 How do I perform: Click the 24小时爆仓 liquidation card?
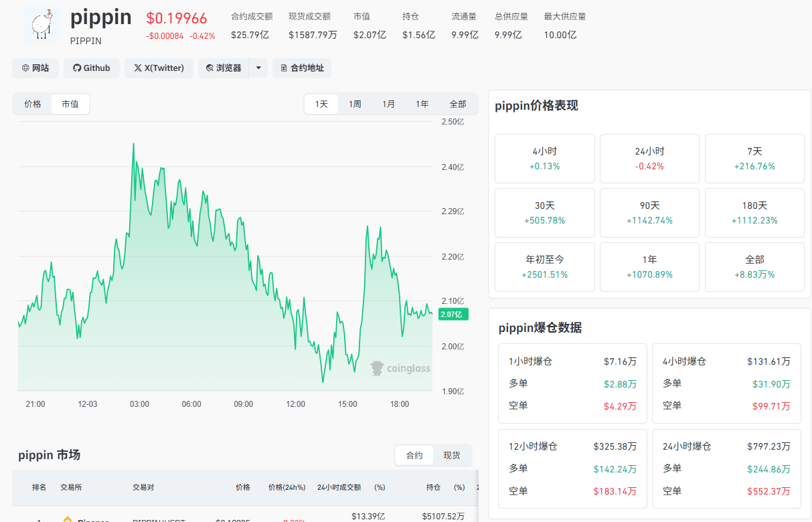pos(726,468)
